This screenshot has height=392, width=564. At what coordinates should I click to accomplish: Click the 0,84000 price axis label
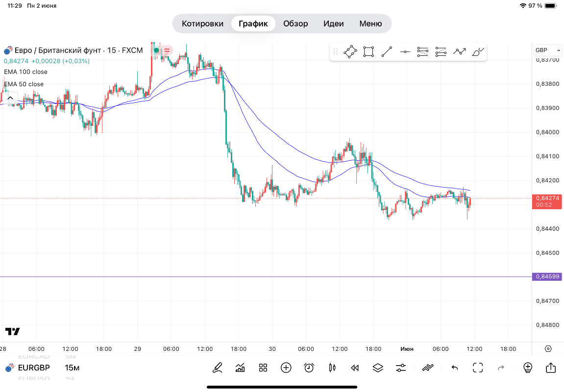[547, 132]
